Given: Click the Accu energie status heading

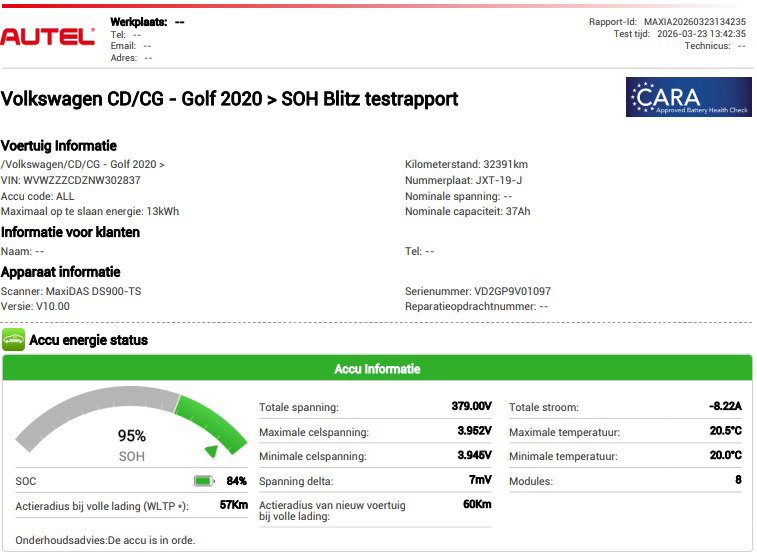Looking at the screenshot, I should pyautogui.click(x=88, y=340).
